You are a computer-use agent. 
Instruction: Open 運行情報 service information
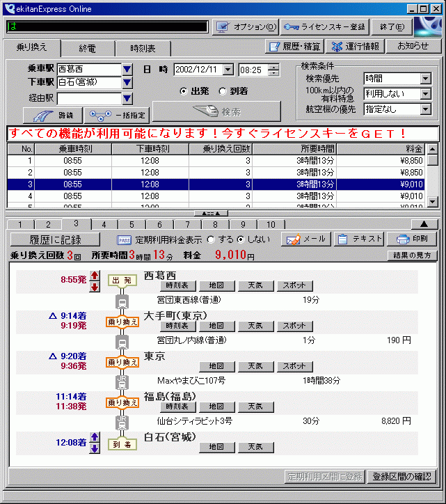355,47
